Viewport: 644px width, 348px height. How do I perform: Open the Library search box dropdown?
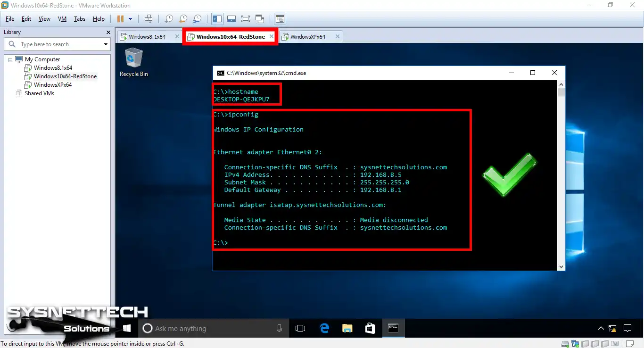click(x=105, y=44)
